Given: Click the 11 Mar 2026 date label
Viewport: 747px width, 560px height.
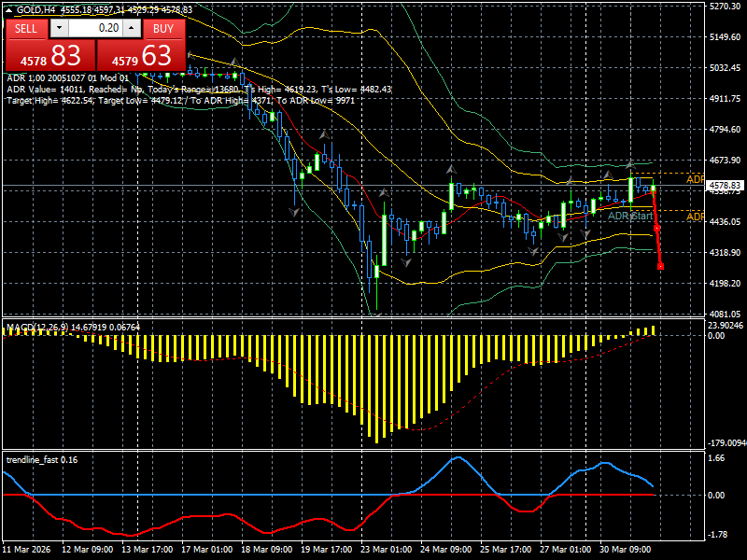Looking at the screenshot, I should coord(26,549).
